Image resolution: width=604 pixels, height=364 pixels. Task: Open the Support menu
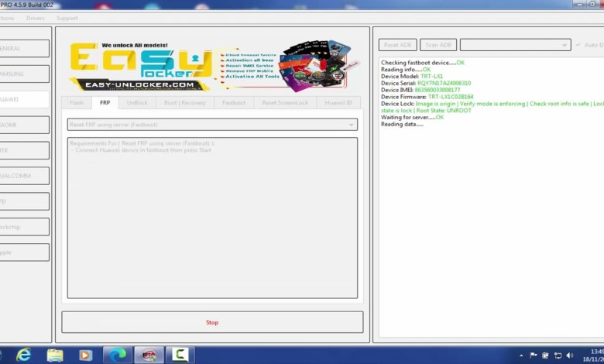pos(67,18)
